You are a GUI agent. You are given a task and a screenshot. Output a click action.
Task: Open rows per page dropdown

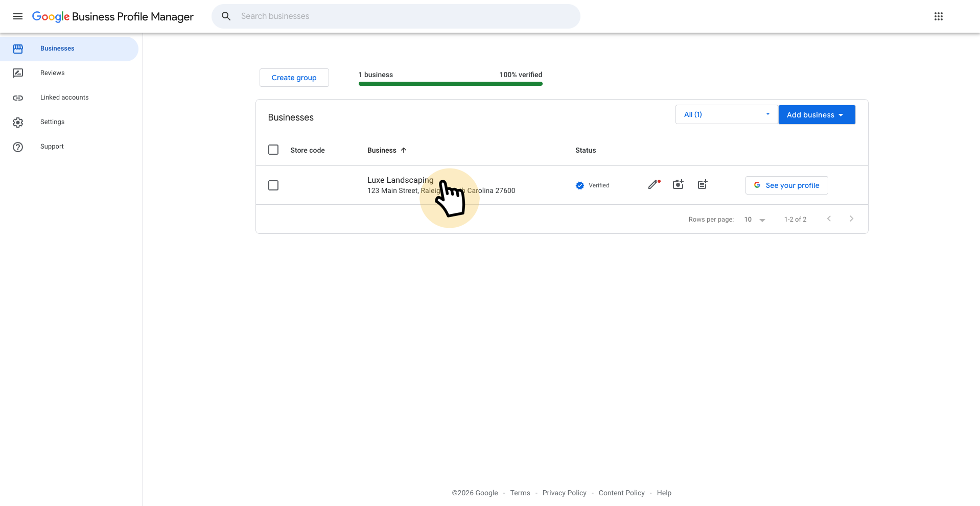755,220
